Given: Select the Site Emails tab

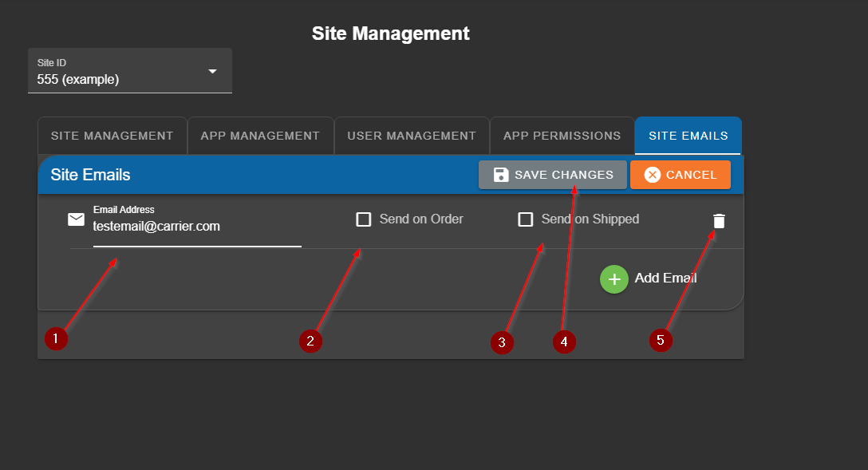Looking at the screenshot, I should [x=688, y=136].
